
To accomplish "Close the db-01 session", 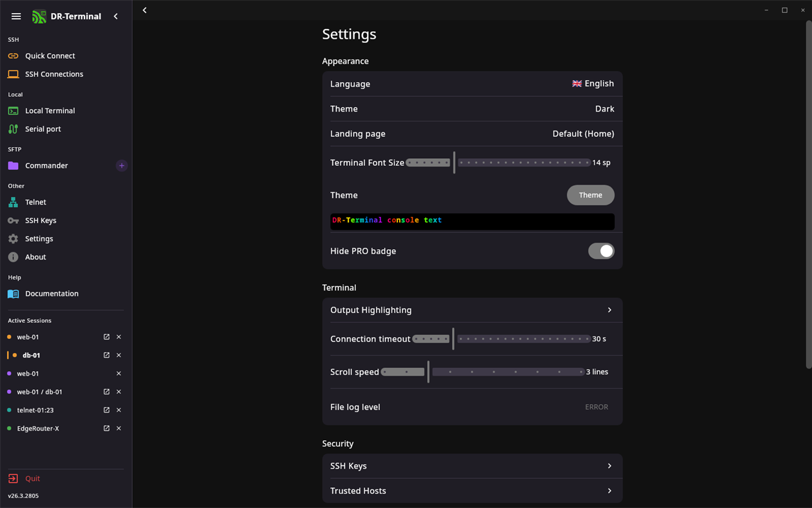I will (119, 355).
